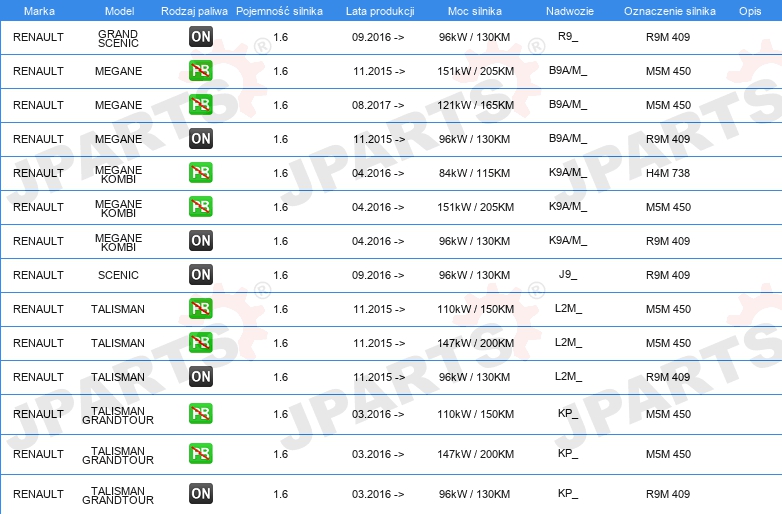
Task: Click the diesel ON icon for Grand Scenic
Action: pos(200,36)
